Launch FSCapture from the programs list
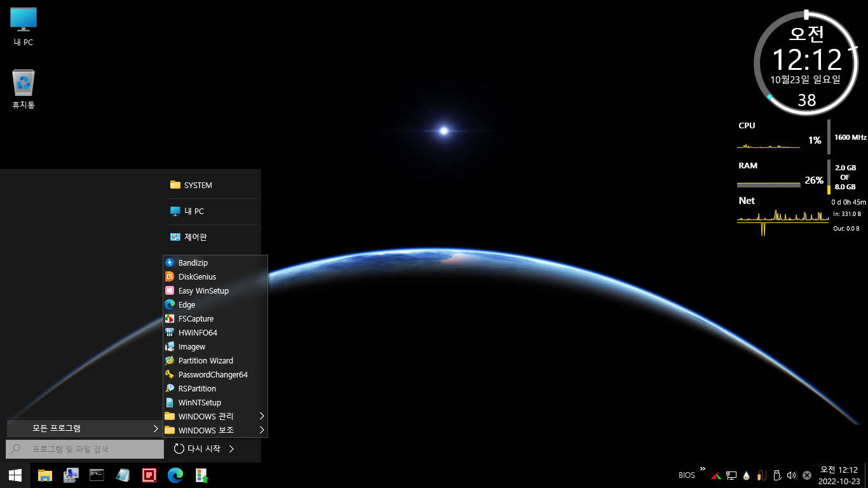Viewport: 868px width, 488px height. [x=215, y=318]
